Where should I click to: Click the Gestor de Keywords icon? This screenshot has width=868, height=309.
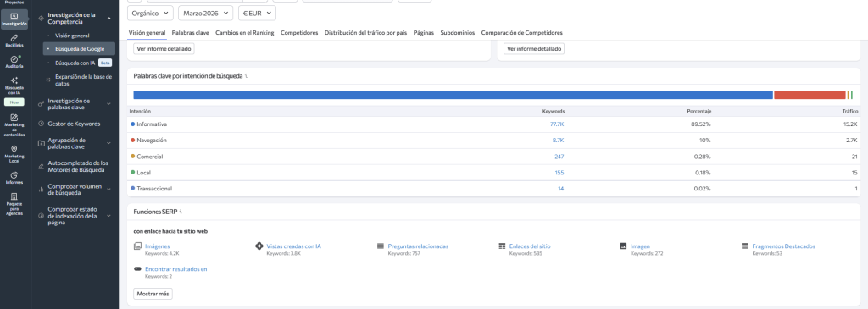click(41, 124)
